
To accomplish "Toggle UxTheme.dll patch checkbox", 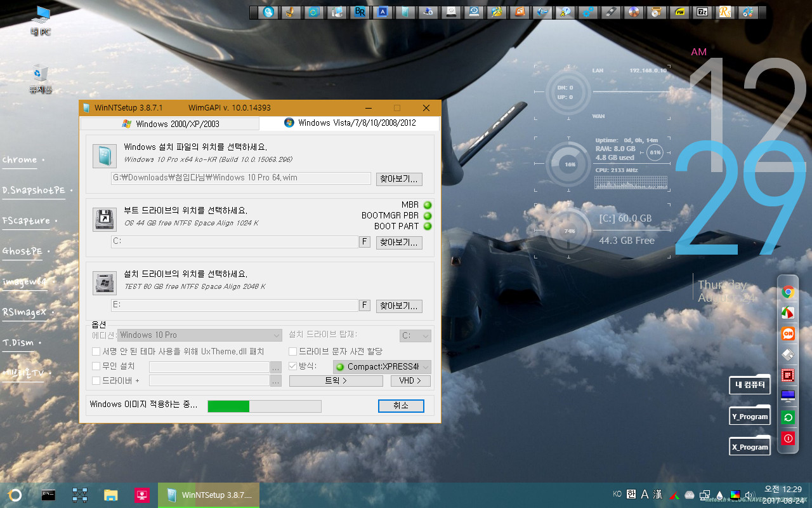I will click(96, 351).
